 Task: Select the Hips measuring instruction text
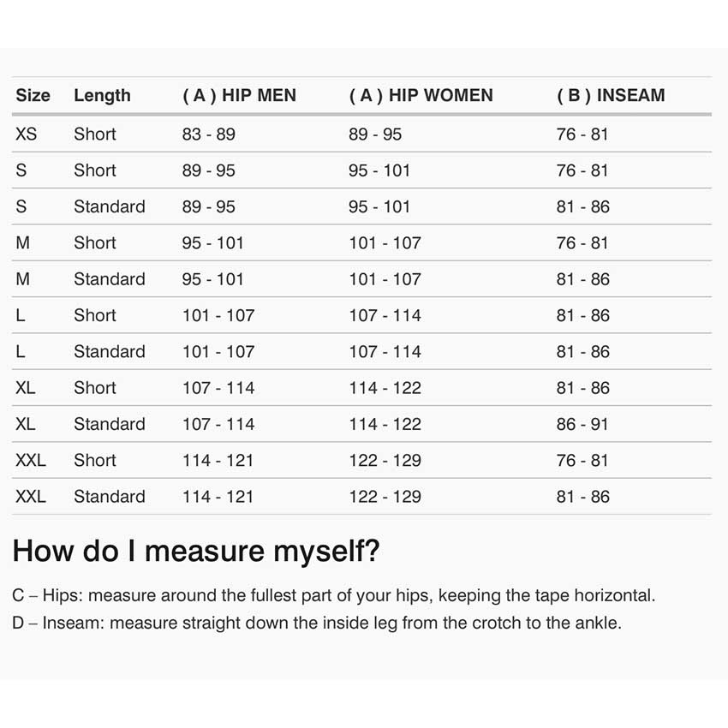pos(334,595)
